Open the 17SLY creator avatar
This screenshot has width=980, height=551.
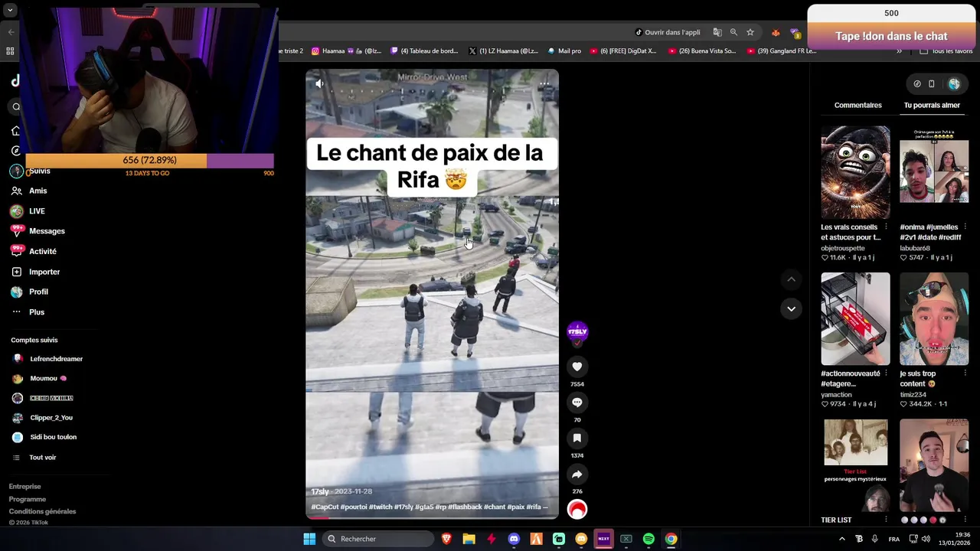pyautogui.click(x=577, y=331)
